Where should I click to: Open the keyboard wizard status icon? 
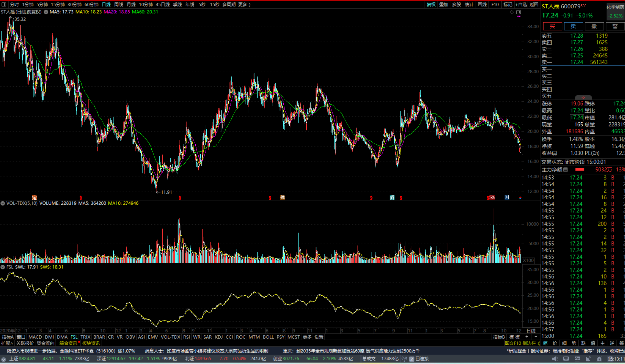pos(566,359)
